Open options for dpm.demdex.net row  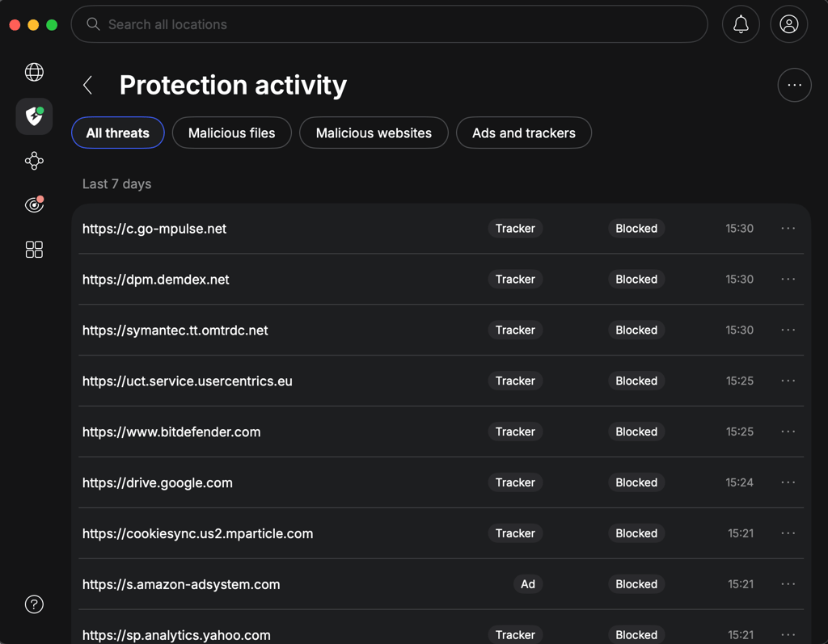click(x=788, y=280)
